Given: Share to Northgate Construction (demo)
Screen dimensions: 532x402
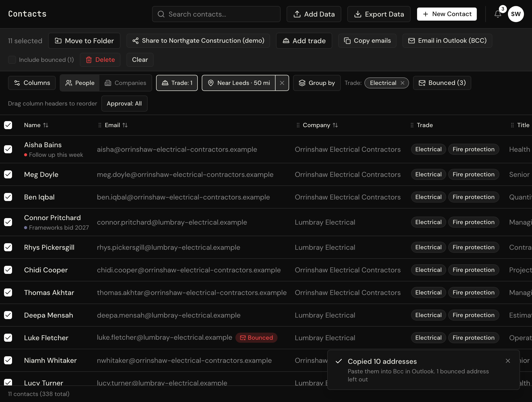Looking at the screenshot, I should (198, 41).
